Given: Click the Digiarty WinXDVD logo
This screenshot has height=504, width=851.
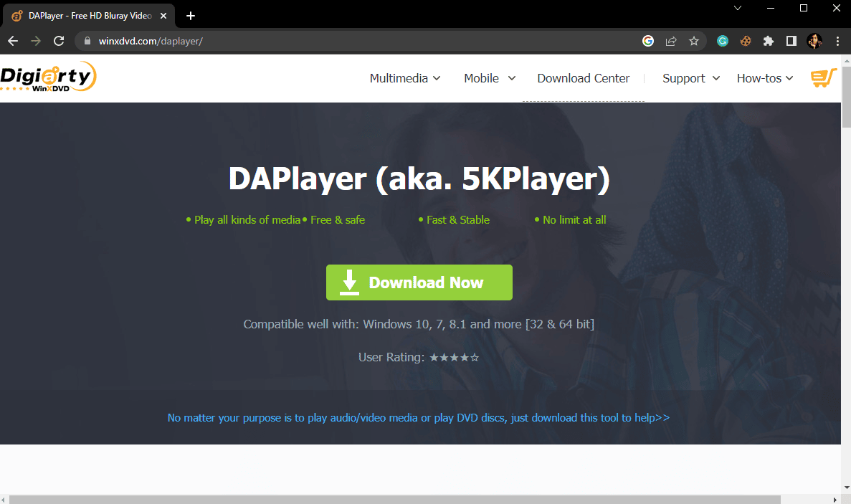Looking at the screenshot, I should coord(48,77).
